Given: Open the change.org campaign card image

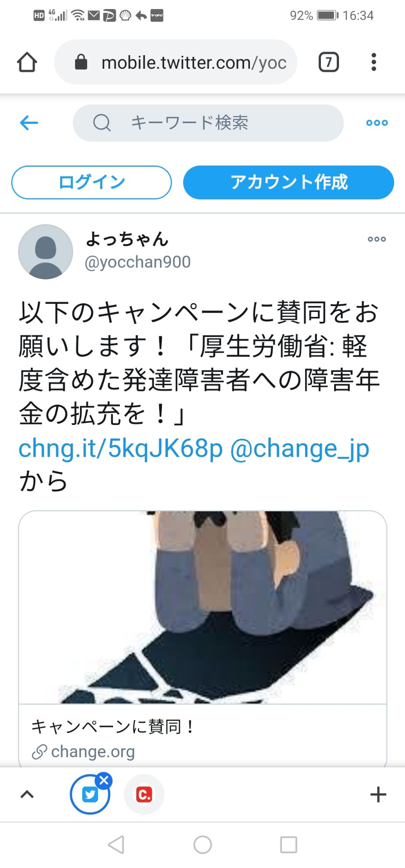Looking at the screenshot, I should 202,607.
